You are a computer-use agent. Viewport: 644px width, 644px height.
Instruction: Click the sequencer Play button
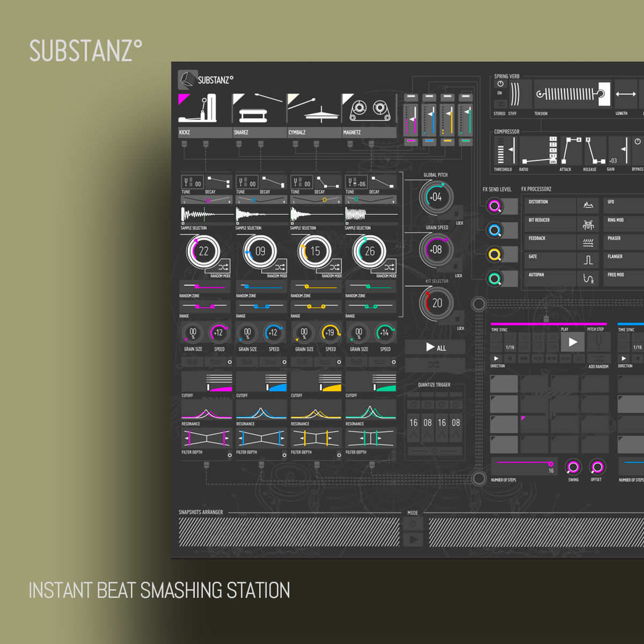click(573, 342)
